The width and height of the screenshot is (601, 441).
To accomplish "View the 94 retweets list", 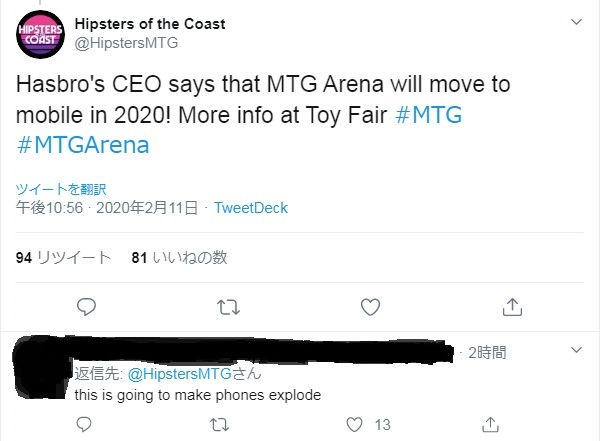I will (x=64, y=257).
